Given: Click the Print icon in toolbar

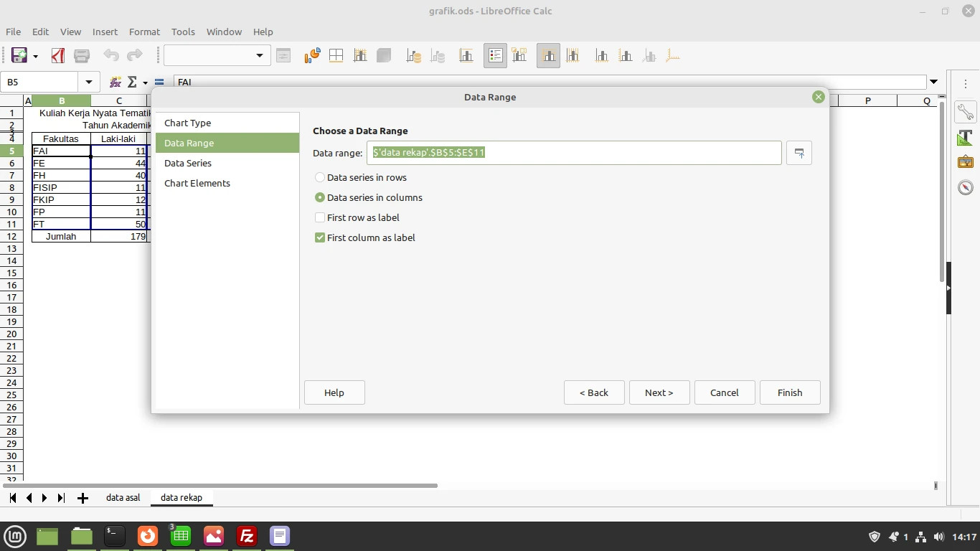Looking at the screenshot, I should pos(82,56).
